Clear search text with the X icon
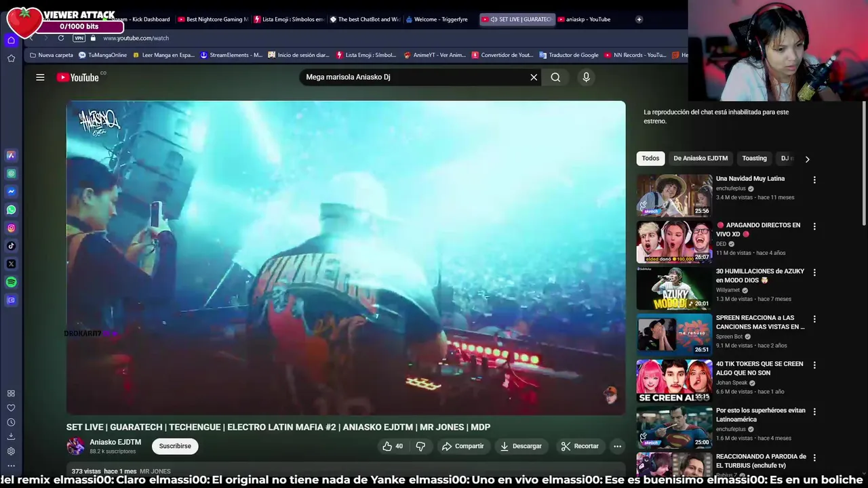This screenshot has width=868, height=488. click(534, 77)
